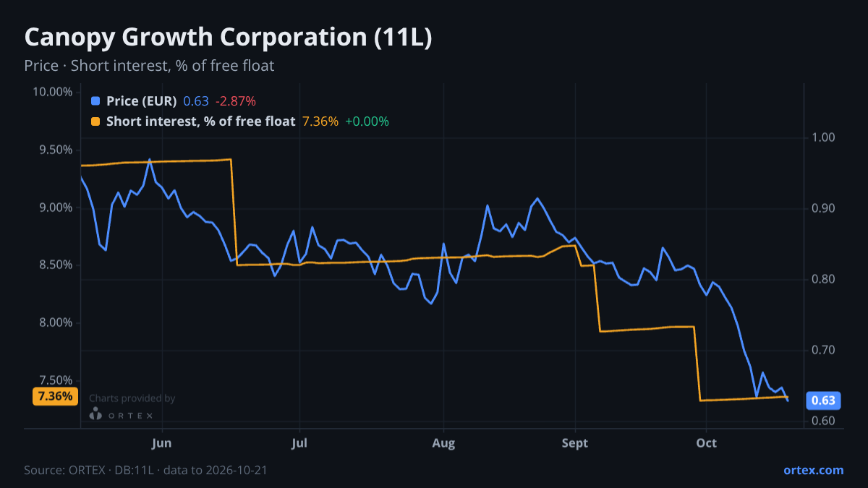Click the 1.00 right price axis label
868x488 pixels.
pyautogui.click(x=823, y=137)
